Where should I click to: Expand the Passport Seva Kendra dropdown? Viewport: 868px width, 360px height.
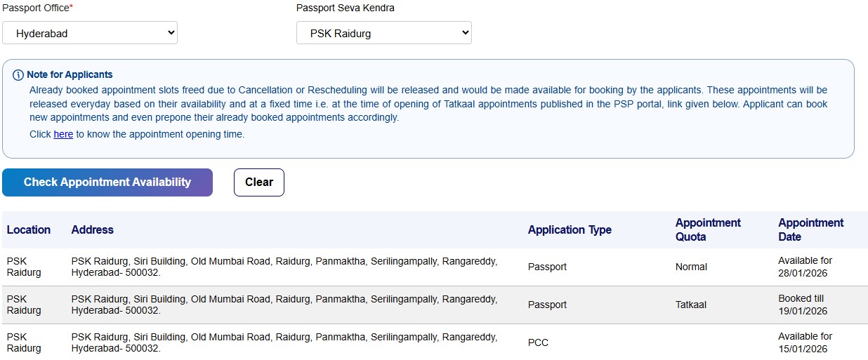[x=383, y=33]
